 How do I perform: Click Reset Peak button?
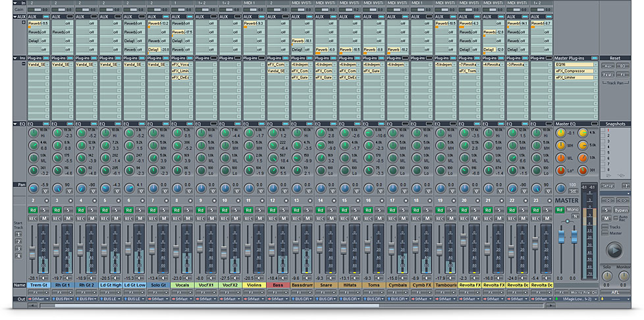607,74
